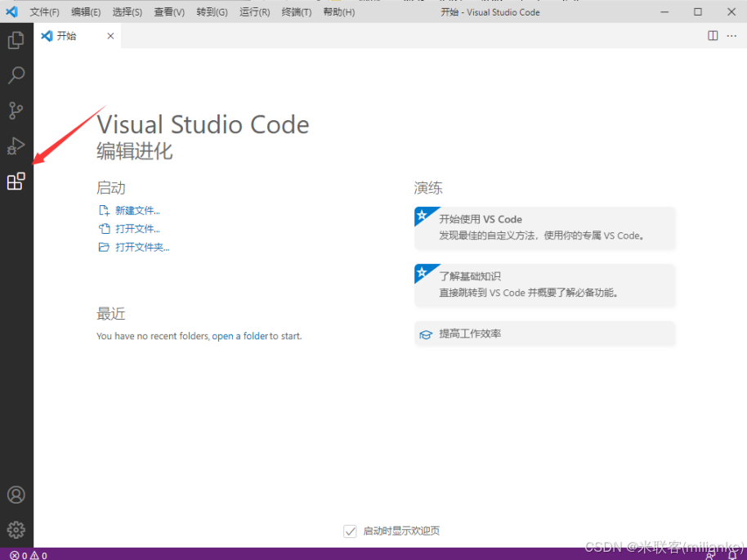Open the 查看(V) menu
Viewport: 747px width, 560px height.
169,12
